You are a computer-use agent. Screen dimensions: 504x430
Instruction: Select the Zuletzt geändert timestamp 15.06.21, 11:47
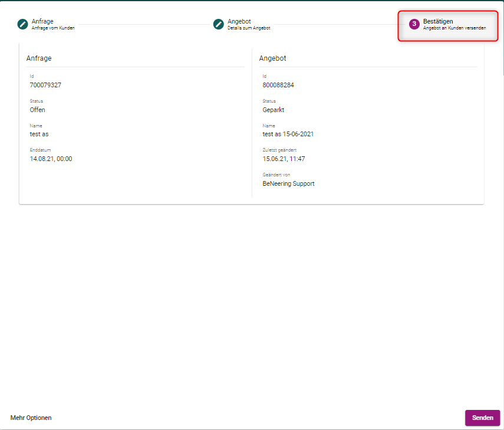(x=284, y=159)
